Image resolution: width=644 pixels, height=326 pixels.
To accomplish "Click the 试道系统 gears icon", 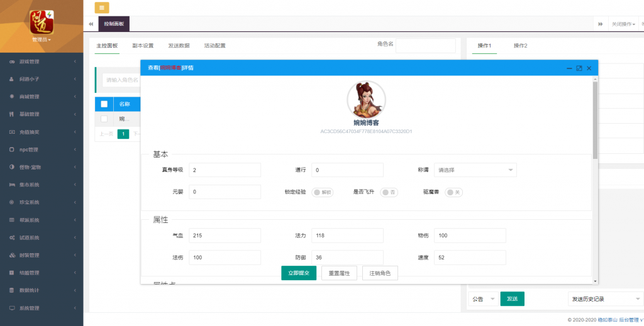I will (12, 238).
